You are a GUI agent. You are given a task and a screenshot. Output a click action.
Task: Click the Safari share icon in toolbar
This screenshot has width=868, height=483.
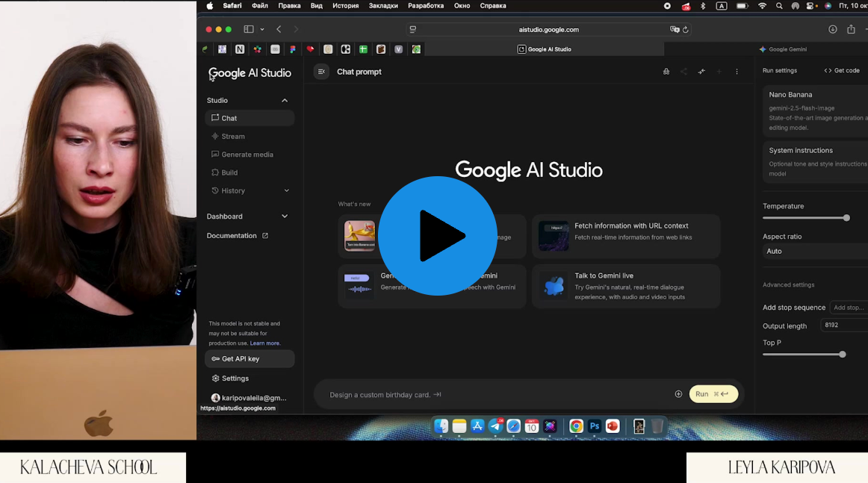[x=851, y=29]
